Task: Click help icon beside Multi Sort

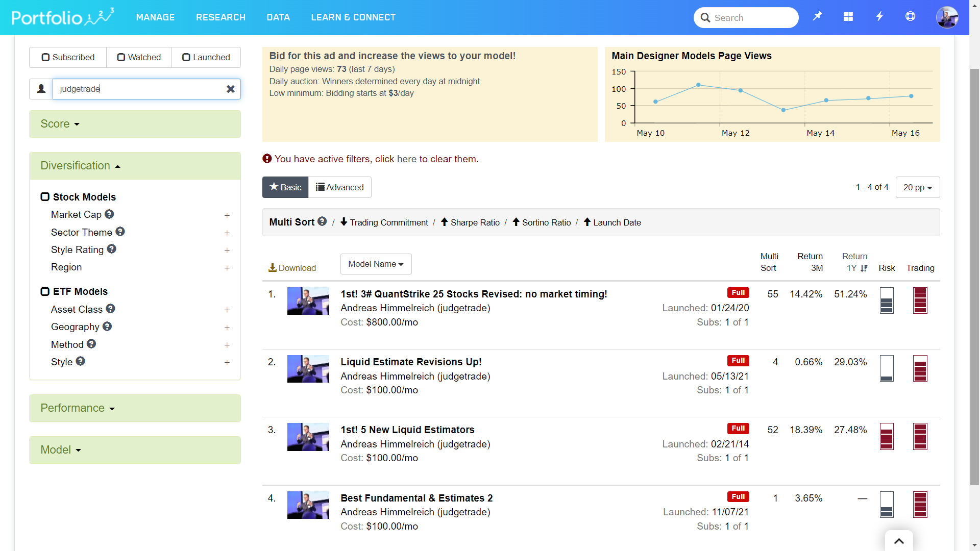Action: [322, 221]
